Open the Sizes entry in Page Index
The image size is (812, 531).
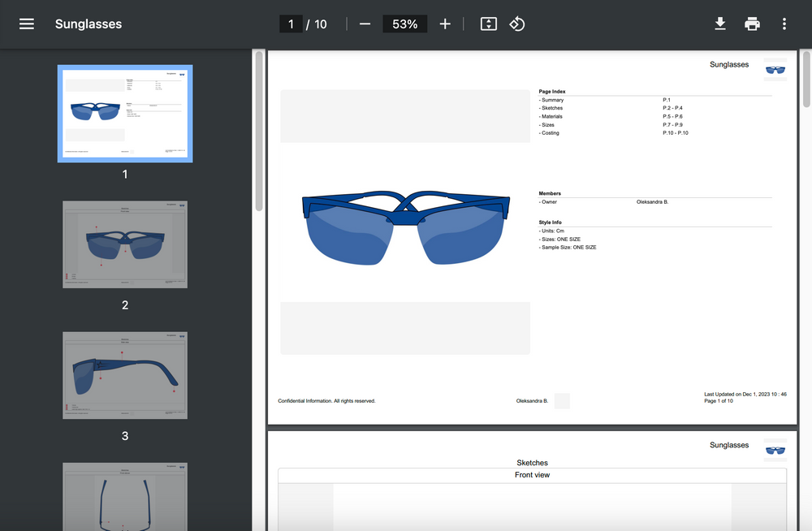point(547,124)
